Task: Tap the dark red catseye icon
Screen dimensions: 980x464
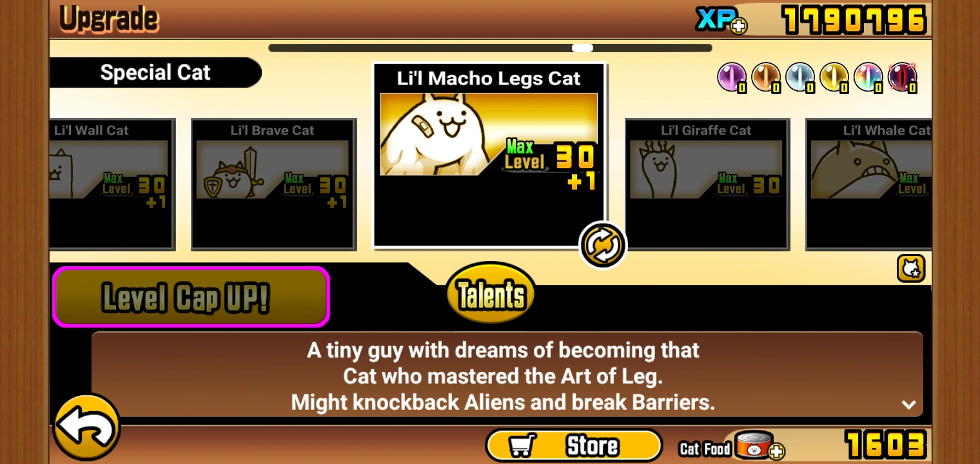Action: coord(903,78)
